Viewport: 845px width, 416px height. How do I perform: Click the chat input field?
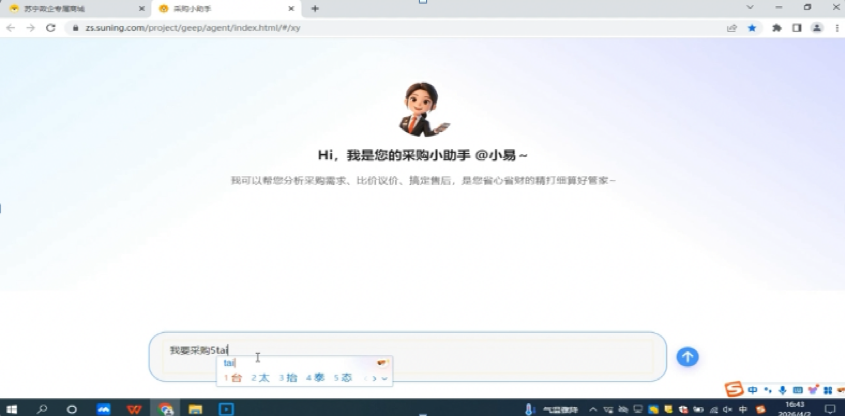(407, 357)
